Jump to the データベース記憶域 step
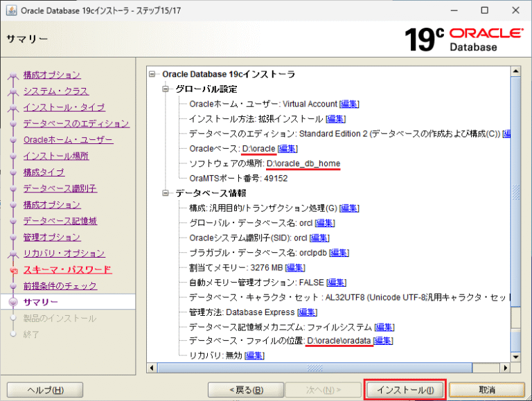The width and height of the screenshot is (532, 401). pyautogui.click(x=60, y=221)
